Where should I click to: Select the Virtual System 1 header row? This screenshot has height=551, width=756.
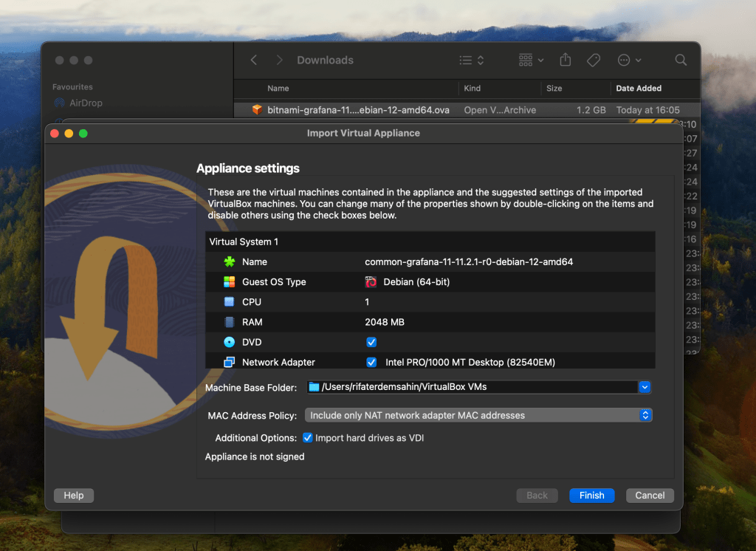(430, 242)
